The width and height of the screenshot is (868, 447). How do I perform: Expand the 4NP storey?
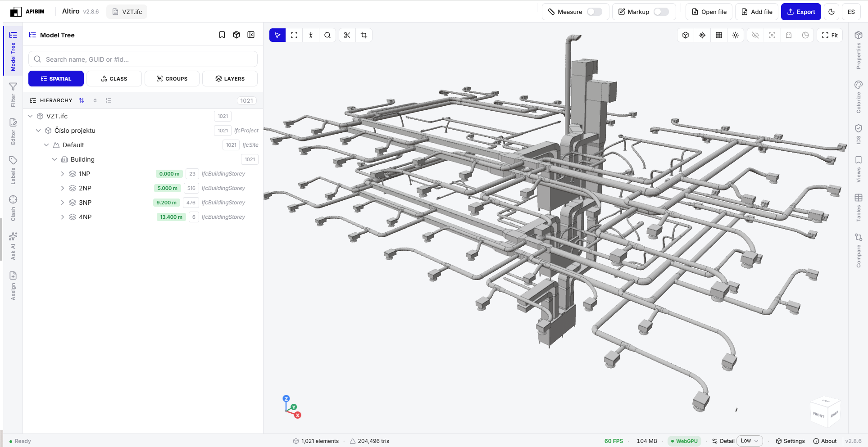pyautogui.click(x=63, y=217)
